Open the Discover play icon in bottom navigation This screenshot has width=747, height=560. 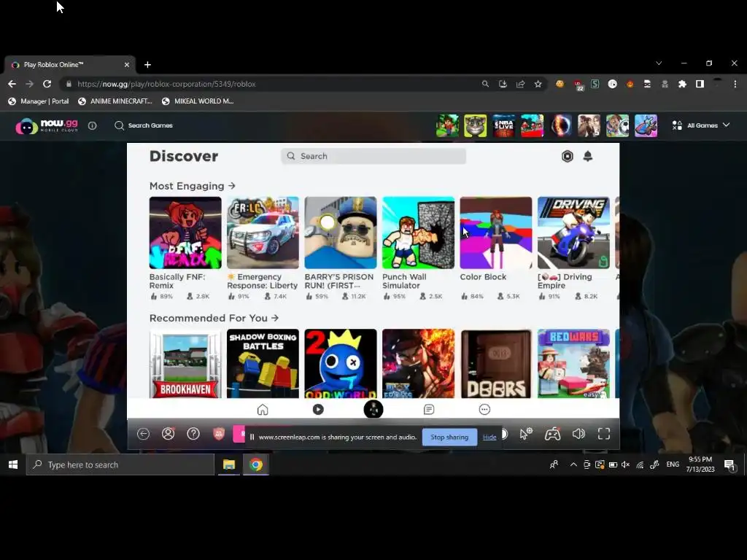pyautogui.click(x=318, y=410)
